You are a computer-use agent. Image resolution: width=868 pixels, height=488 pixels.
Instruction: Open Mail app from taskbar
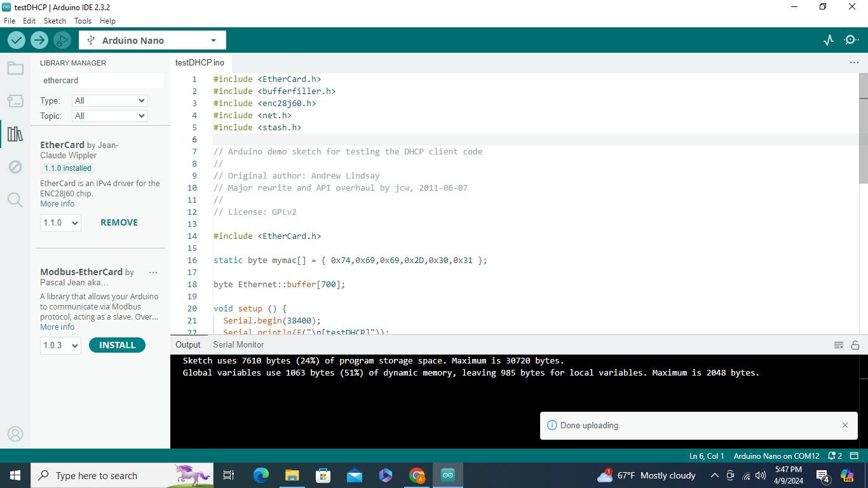tap(355, 475)
